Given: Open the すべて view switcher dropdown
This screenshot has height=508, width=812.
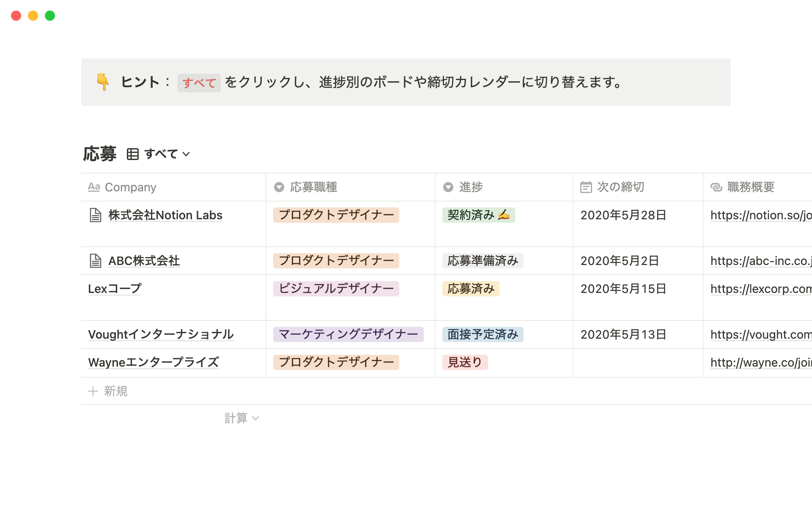Looking at the screenshot, I should [x=167, y=154].
